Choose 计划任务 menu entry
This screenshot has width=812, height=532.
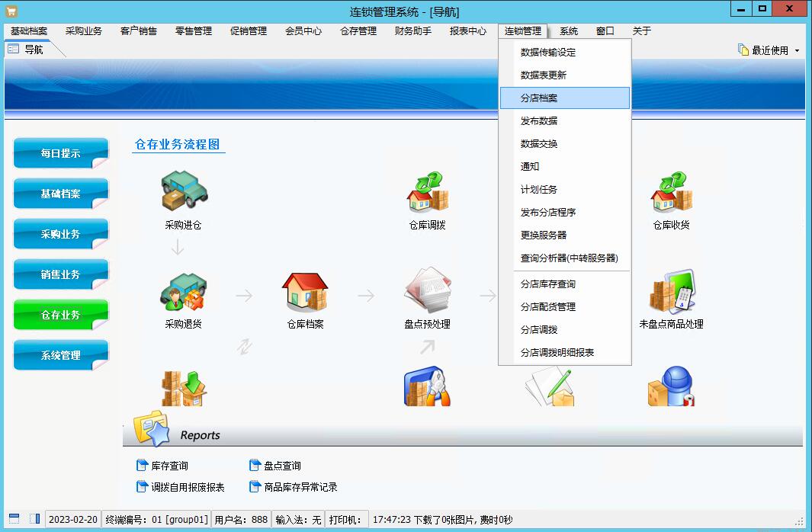[x=565, y=190]
